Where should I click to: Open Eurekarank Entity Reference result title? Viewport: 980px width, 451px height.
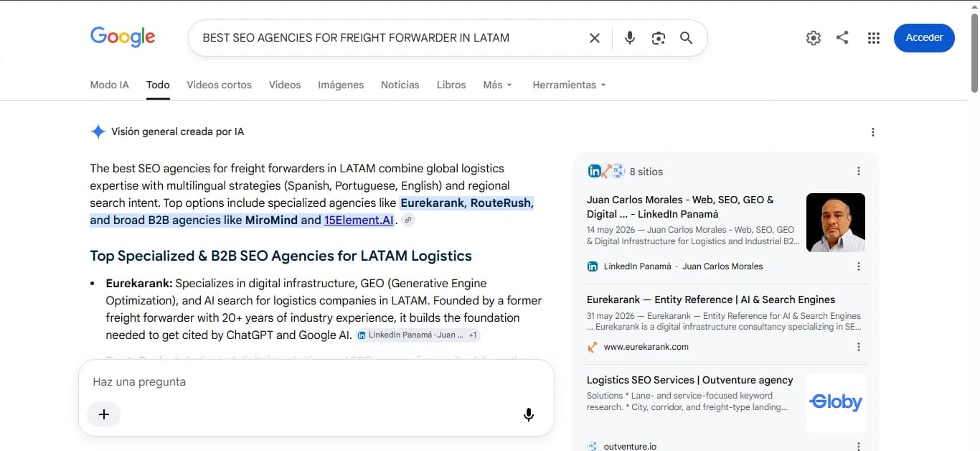[x=711, y=299]
